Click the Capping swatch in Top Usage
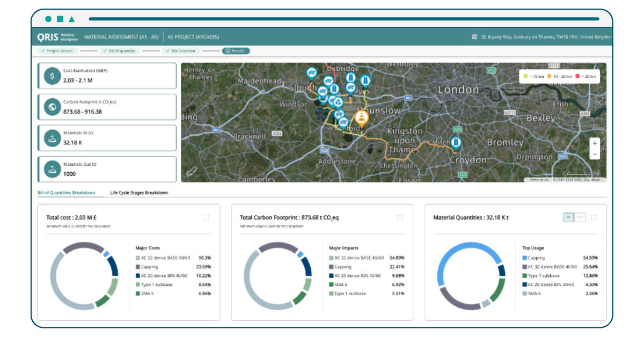 (525, 258)
